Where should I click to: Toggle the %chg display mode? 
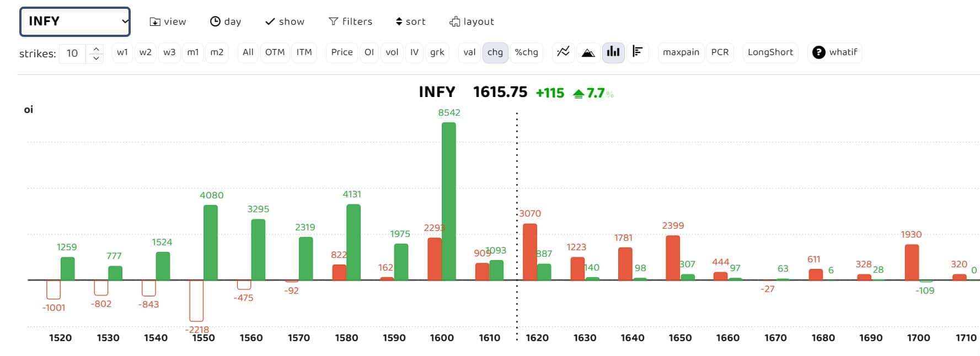[x=526, y=52]
